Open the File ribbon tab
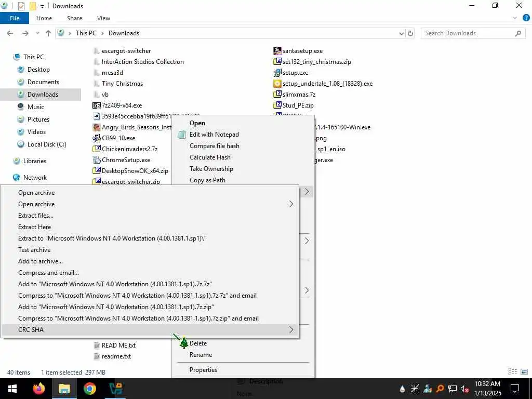532x399 pixels. point(15,18)
